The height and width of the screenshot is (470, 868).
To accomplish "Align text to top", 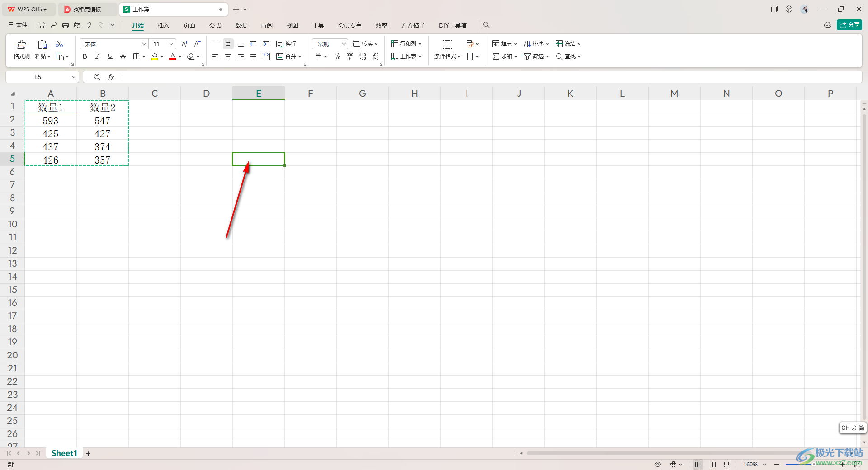I will coord(216,44).
